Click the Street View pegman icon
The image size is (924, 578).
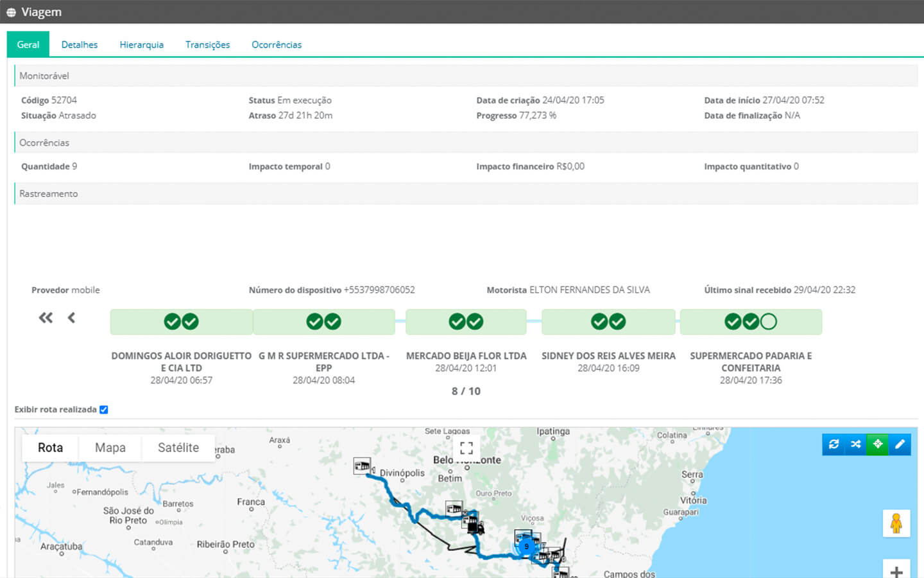coord(896,523)
